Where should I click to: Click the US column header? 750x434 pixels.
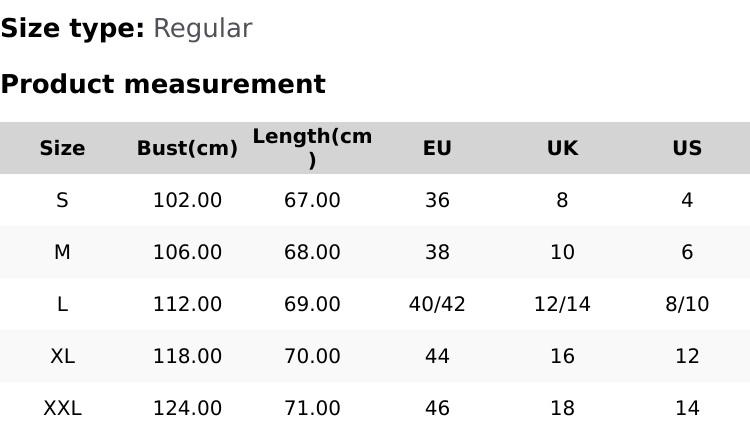coord(687,148)
